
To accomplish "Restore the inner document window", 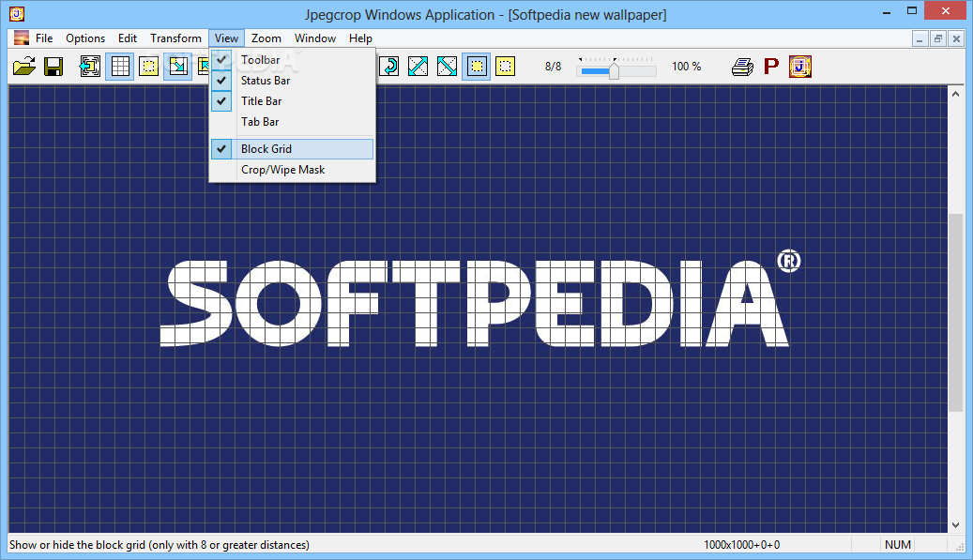I will pos(938,38).
